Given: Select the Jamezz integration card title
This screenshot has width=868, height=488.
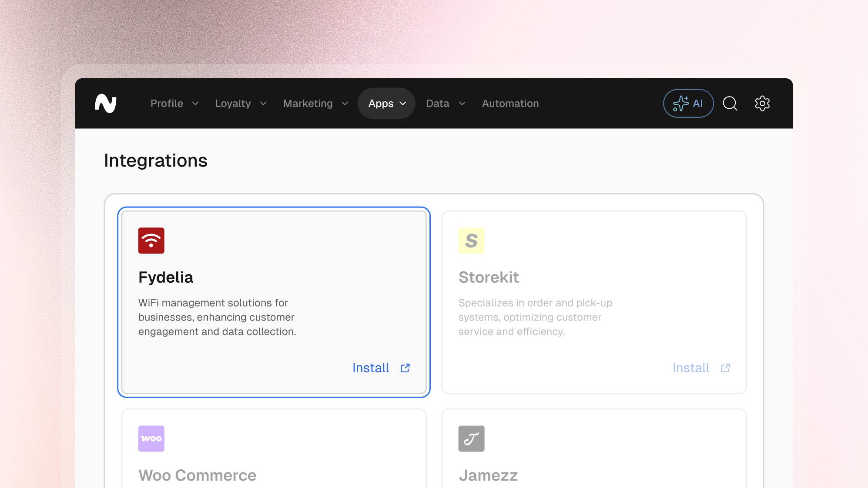Looking at the screenshot, I should pos(488,475).
